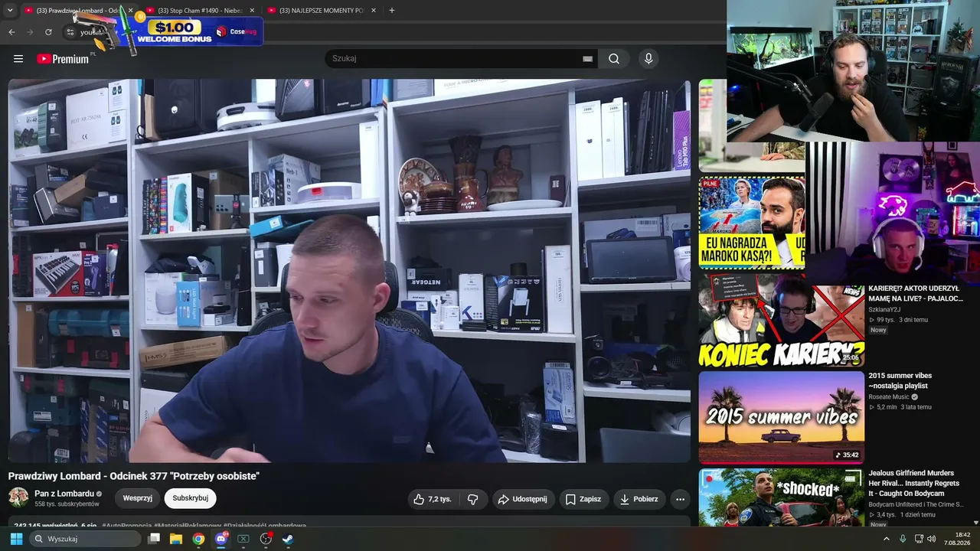The image size is (980, 551).
Task: Open the volume speaker tray icon
Action: pyautogui.click(x=932, y=539)
